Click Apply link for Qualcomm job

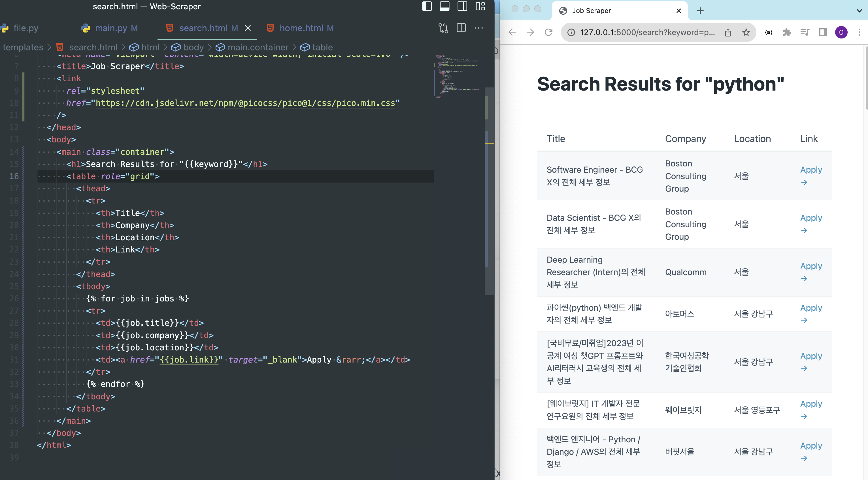click(811, 266)
